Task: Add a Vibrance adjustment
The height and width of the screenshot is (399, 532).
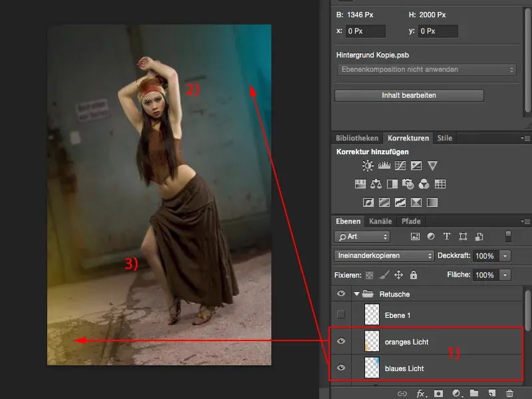Action: click(x=432, y=166)
